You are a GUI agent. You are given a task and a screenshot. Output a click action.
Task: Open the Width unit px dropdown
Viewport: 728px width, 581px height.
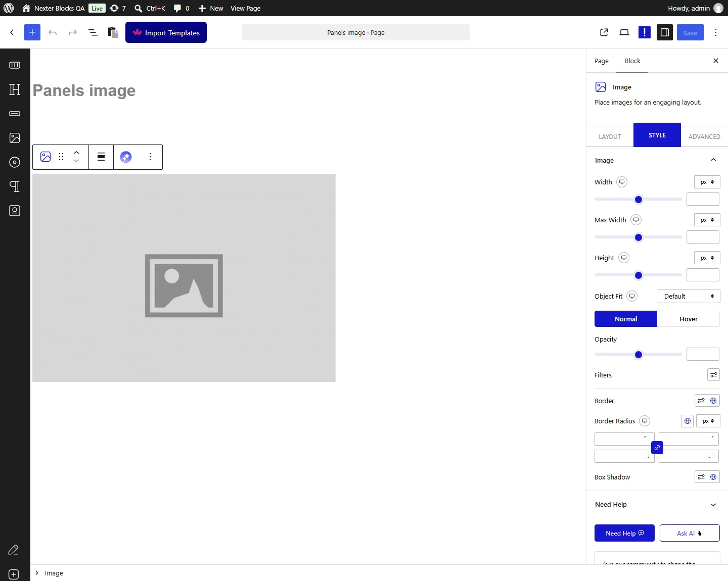pyautogui.click(x=707, y=182)
